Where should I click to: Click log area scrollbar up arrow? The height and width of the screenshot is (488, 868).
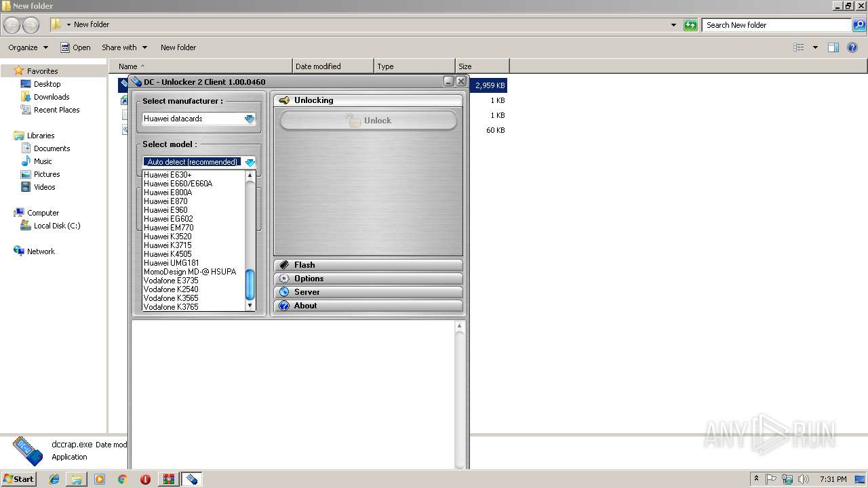click(460, 327)
